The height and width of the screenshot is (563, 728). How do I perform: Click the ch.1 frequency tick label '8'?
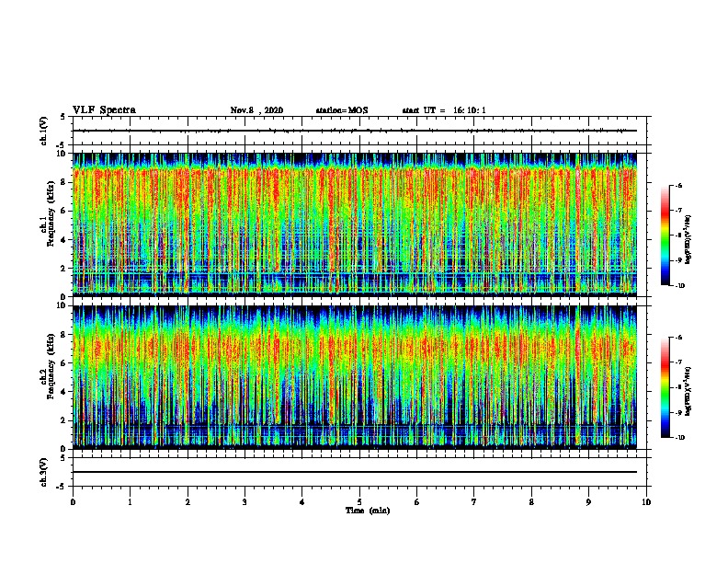click(63, 182)
